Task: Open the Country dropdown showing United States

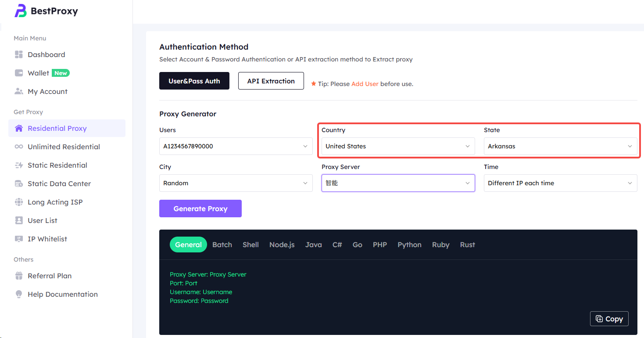Action: [x=398, y=146]
